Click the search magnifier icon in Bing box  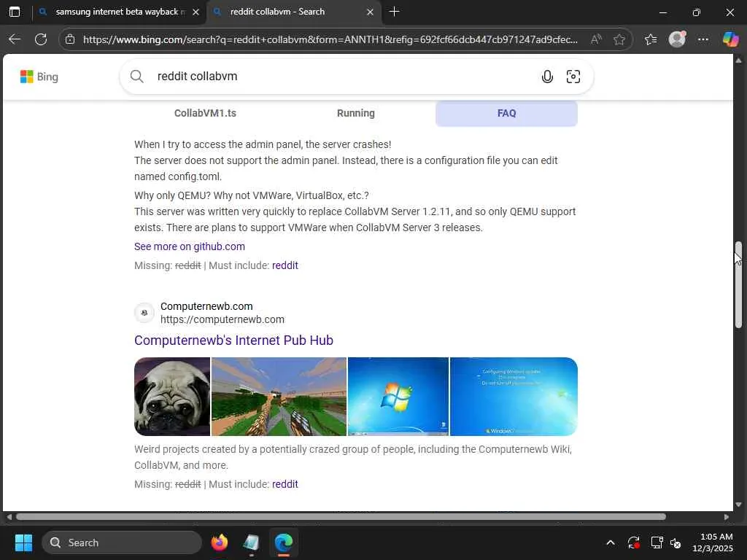[x=136, y=76]
